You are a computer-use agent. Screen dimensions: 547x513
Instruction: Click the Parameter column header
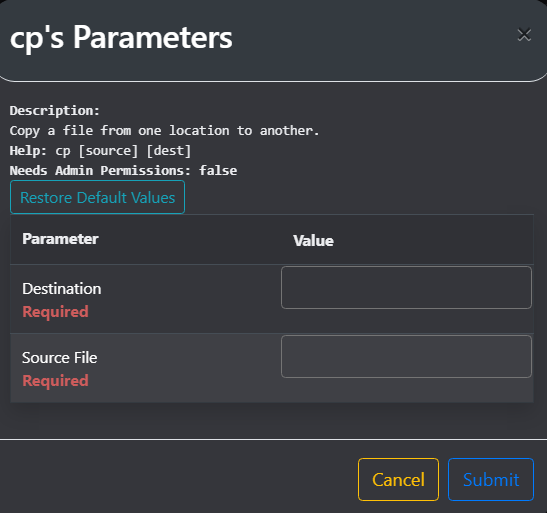[60, 239]
